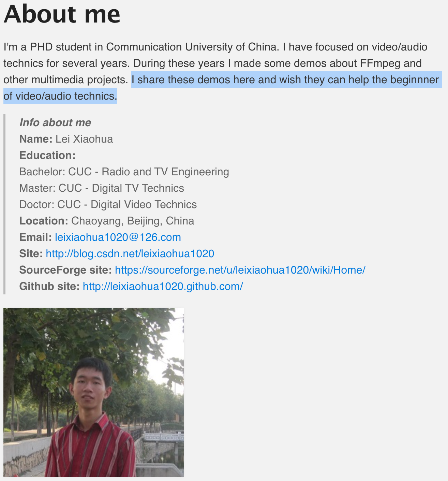The width and height of the screenshot is (448, 481).
Task: Open the leixiaohua1020@126.com email link
Action: [118, 237]
